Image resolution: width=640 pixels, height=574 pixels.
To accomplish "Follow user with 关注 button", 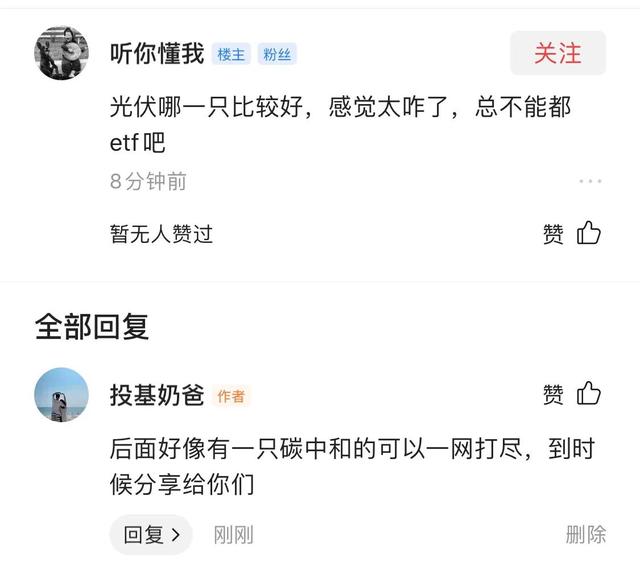I will pyautogui.click(x=558, y=53).
